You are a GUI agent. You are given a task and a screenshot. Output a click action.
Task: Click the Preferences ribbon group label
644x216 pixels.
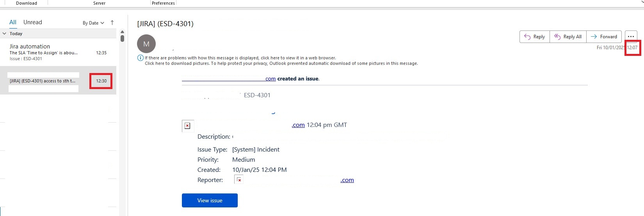[x=163, y=3]
